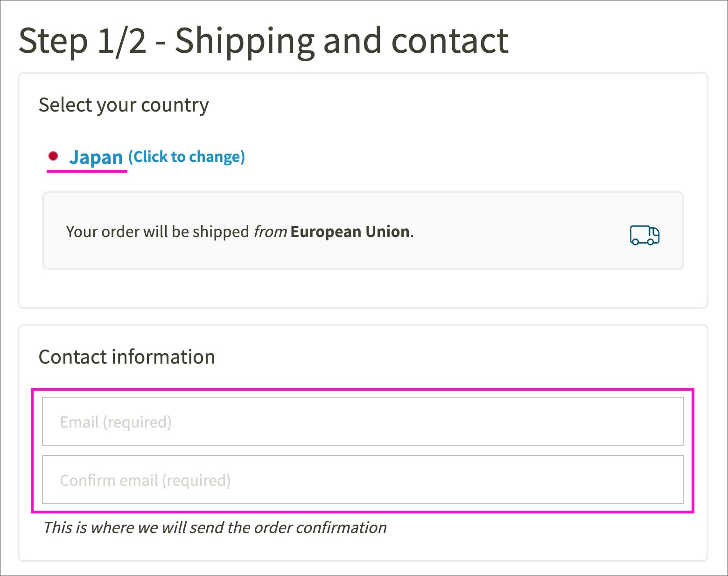
Task: Click the order confirmation note below emails
Action: pyautogui.click(x=215, y=527)
